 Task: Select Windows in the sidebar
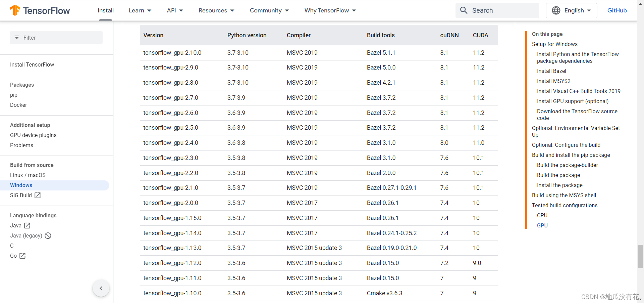[x=55, y=185]
